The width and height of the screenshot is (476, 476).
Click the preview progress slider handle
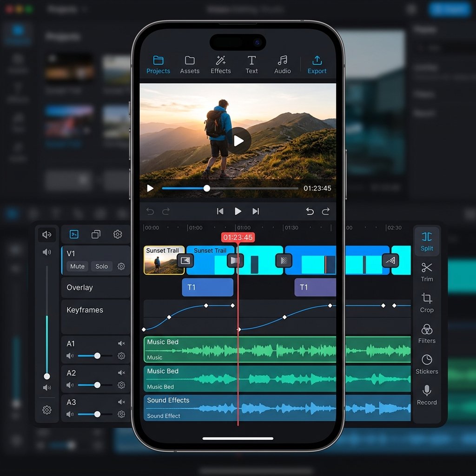point(207,188)
